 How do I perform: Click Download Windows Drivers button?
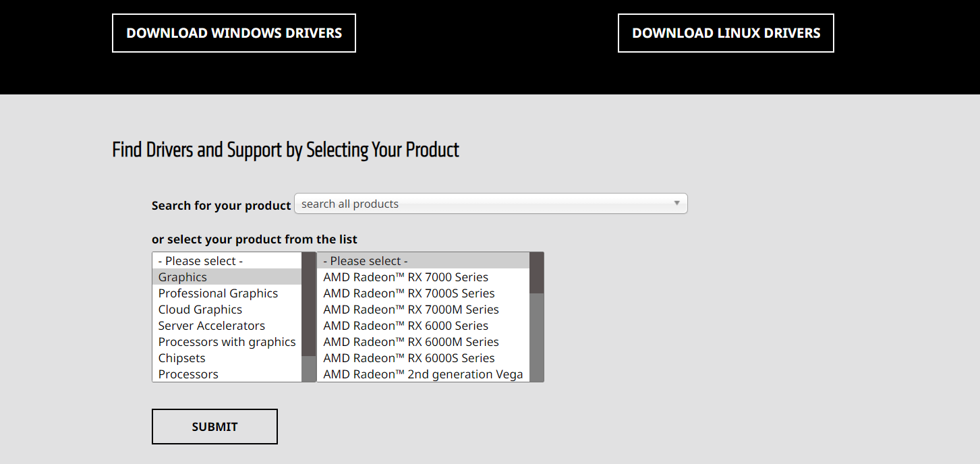coord(234,33)
